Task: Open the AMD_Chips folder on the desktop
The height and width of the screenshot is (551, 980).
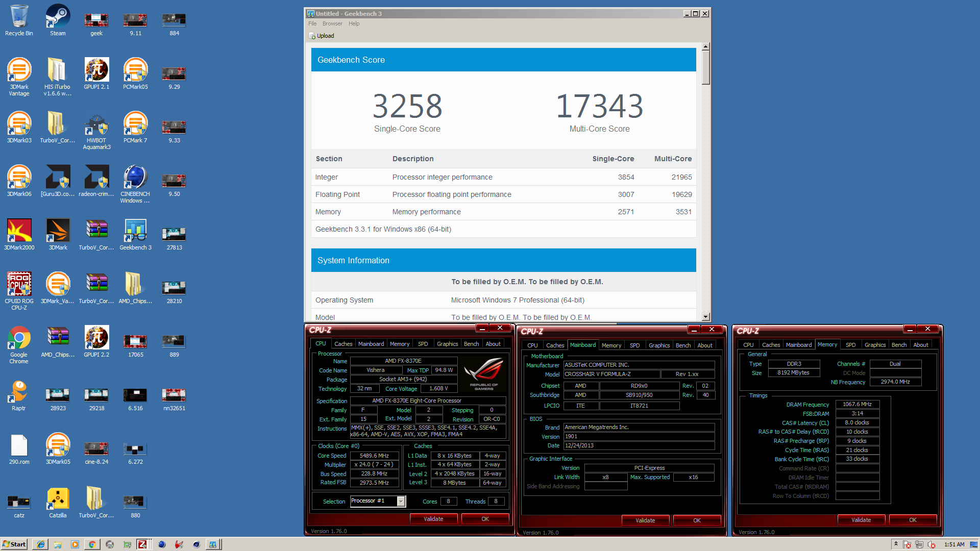Action: [x=135, y=288]
